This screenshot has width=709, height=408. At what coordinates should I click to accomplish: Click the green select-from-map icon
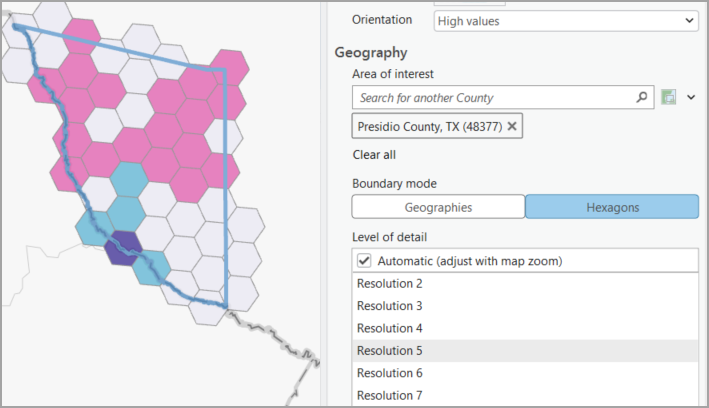click(x=669, y=97)
